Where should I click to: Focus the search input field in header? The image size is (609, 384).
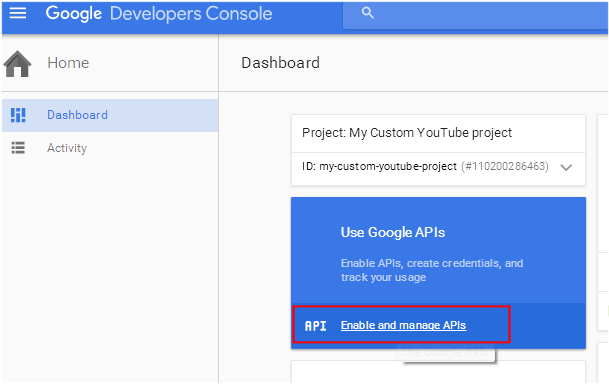click(475, 14)
